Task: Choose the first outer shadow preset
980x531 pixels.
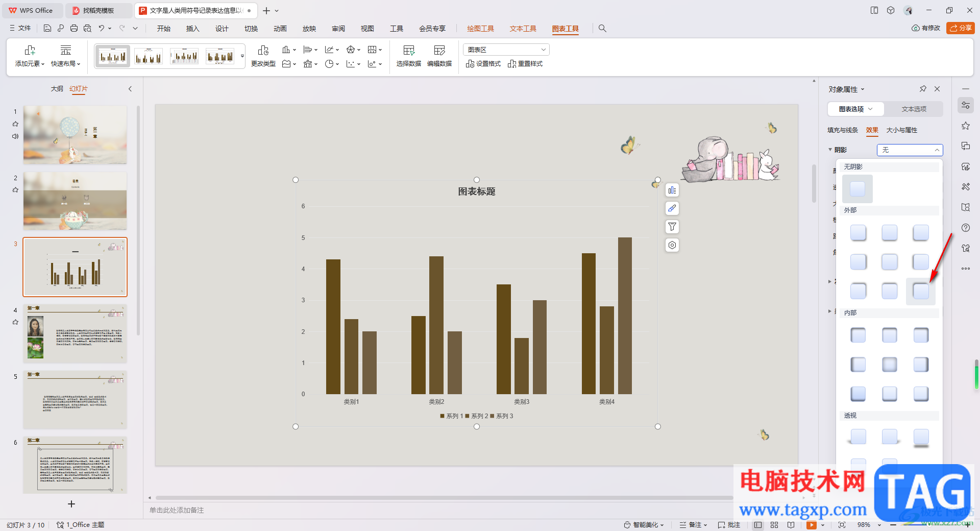Action: pos(858,233)
